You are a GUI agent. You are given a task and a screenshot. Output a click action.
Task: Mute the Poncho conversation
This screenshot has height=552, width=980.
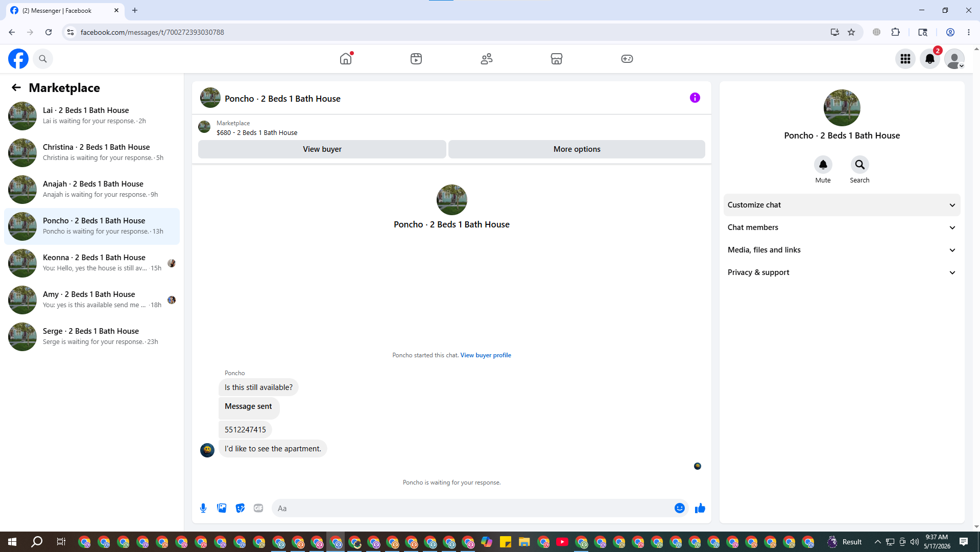[823, 165]
